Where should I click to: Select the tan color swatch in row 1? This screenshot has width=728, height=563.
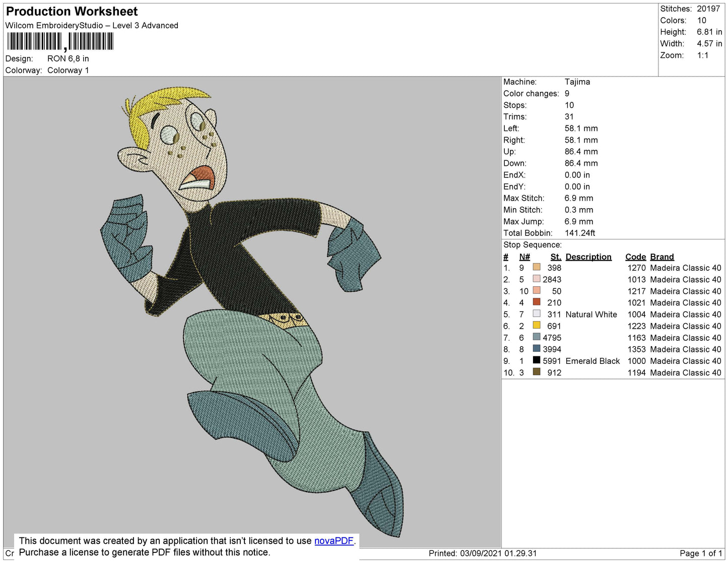pyautogui.click(x=537, y=267)
